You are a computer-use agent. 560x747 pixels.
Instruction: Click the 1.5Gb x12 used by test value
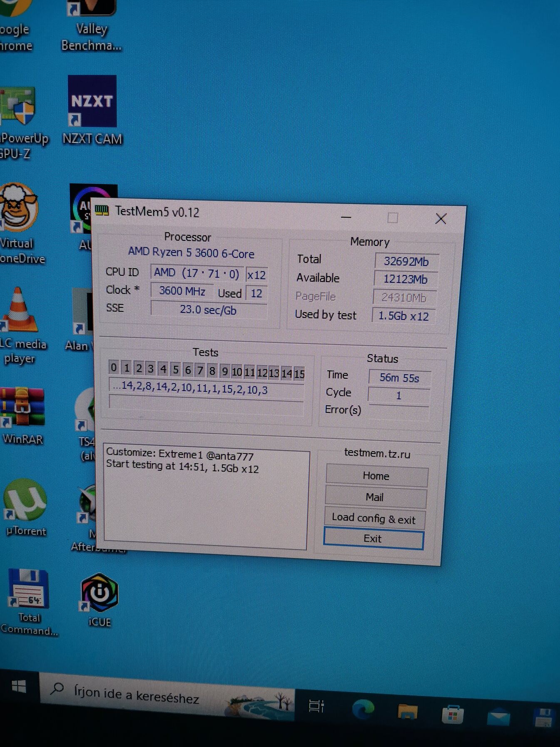pos(403,316)
